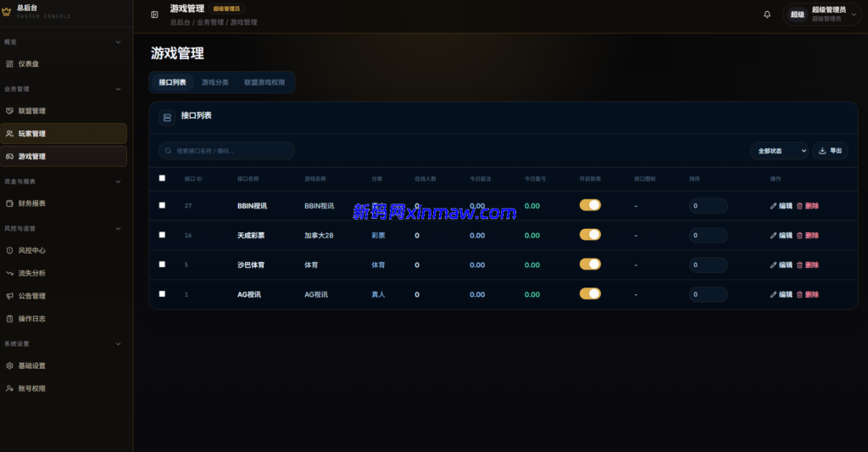Click pencil edit icon for 沙巴体育
Image resolution: width=868 pixels, height=452 pixels.
pyautogui.click(x=773, y=265)
